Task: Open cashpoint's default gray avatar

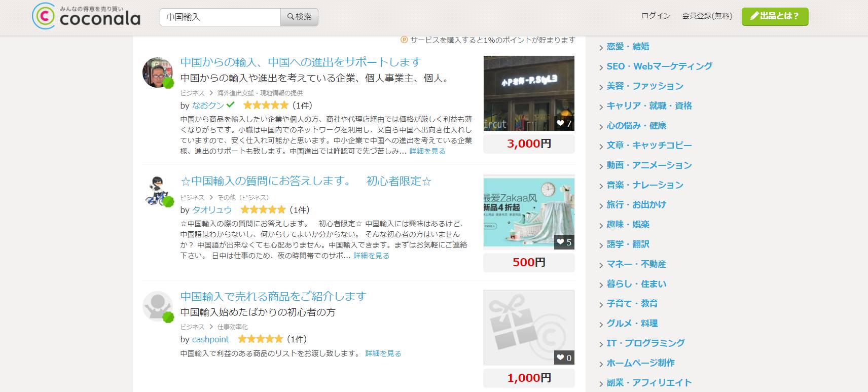Action: pos(158,306)
